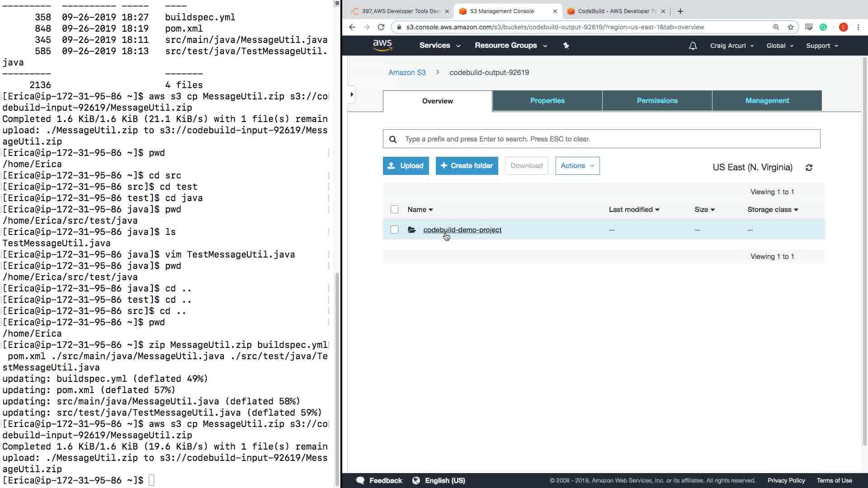This screenshot has height=488, width=868.
Task: Switch to the Properties tab
Action: coord(547,101)
